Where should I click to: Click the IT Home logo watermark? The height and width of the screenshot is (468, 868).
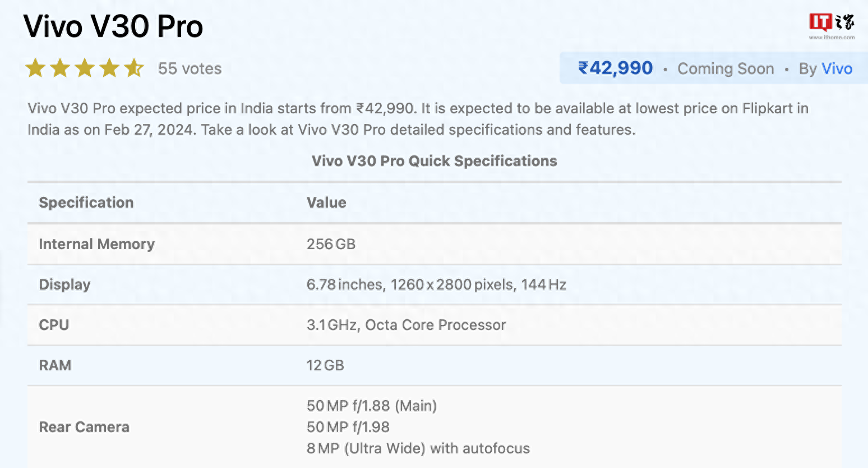tap(832, 26)
